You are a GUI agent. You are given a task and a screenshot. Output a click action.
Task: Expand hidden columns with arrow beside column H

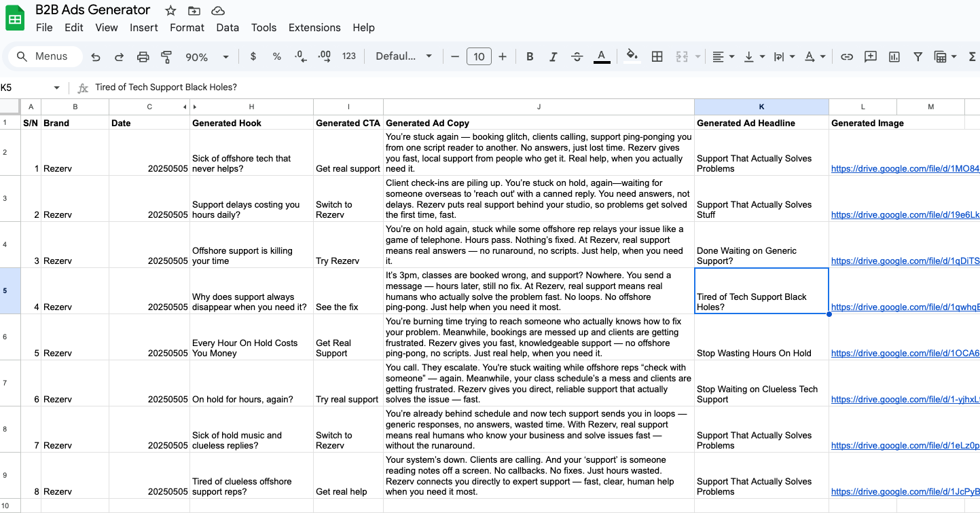tap(194, 107)
